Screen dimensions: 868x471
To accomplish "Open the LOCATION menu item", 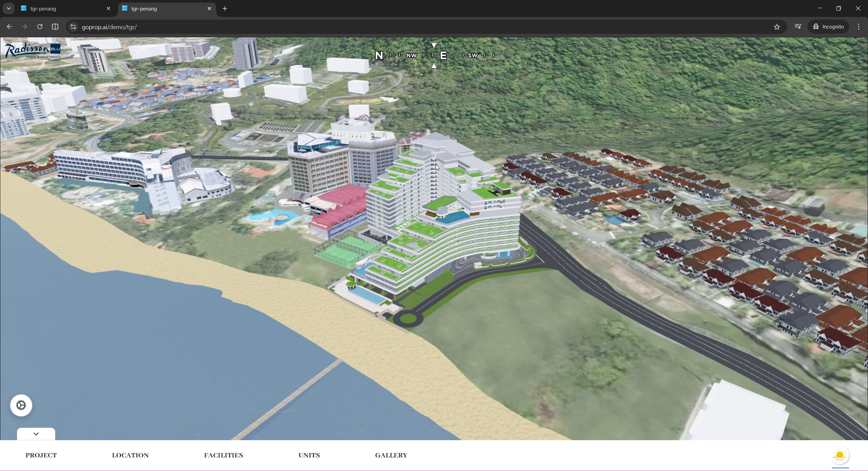I will coord(130,455).
